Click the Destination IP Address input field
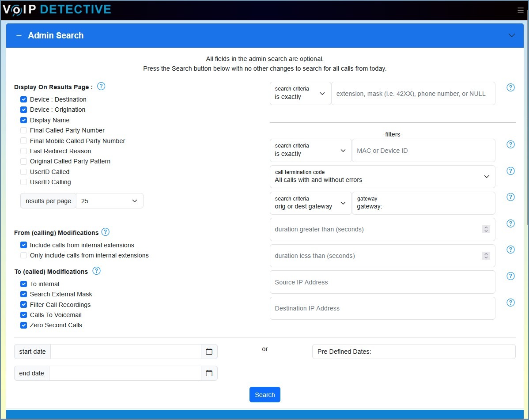The height and width of the screenshot is (420, 529). pos(382,308)
